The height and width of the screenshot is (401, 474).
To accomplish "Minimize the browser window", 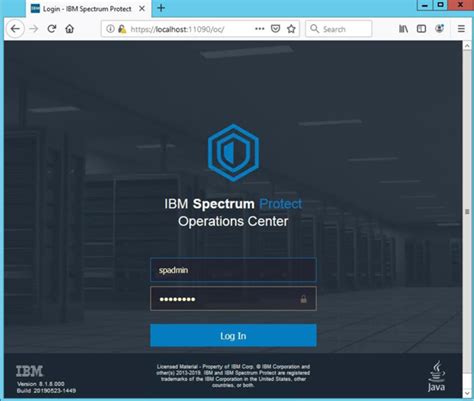I will (x=424, y=5).
